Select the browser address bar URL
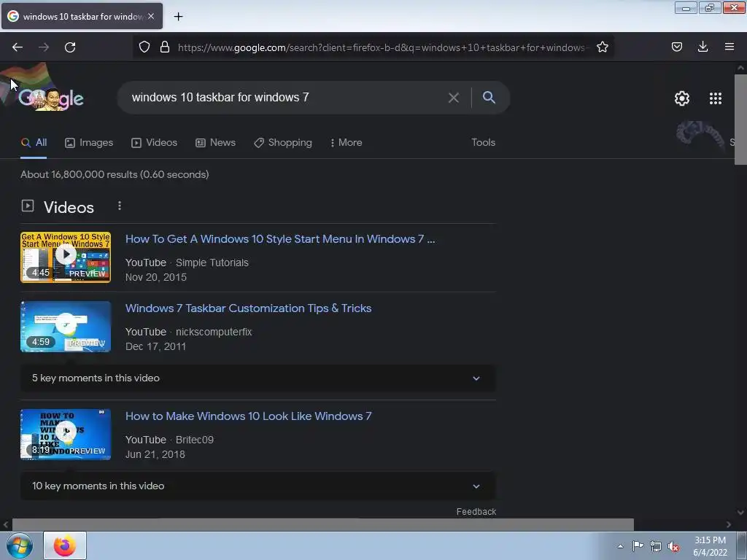The image size is (747, 560). 383,47
